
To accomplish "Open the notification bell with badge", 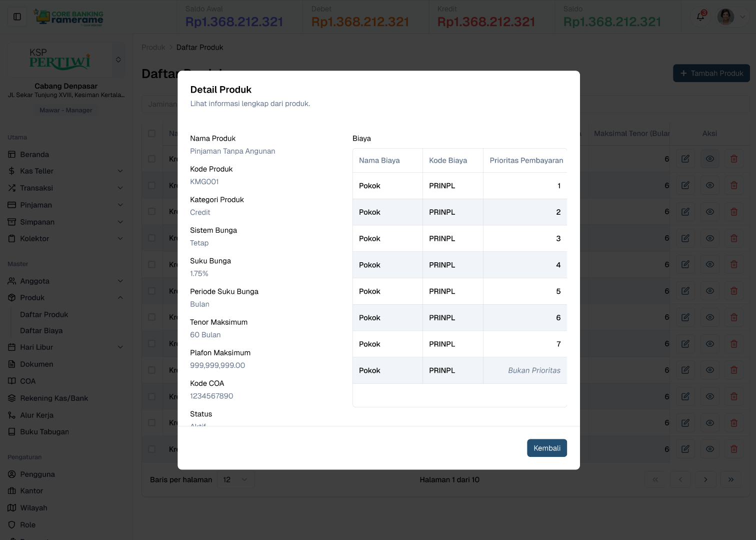I will coord(700,17).
